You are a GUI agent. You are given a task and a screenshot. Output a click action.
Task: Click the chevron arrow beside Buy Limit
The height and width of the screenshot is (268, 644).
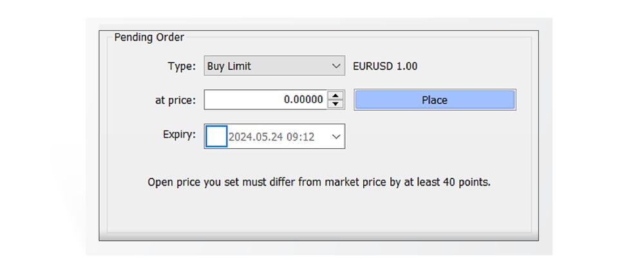click(336, 66)
